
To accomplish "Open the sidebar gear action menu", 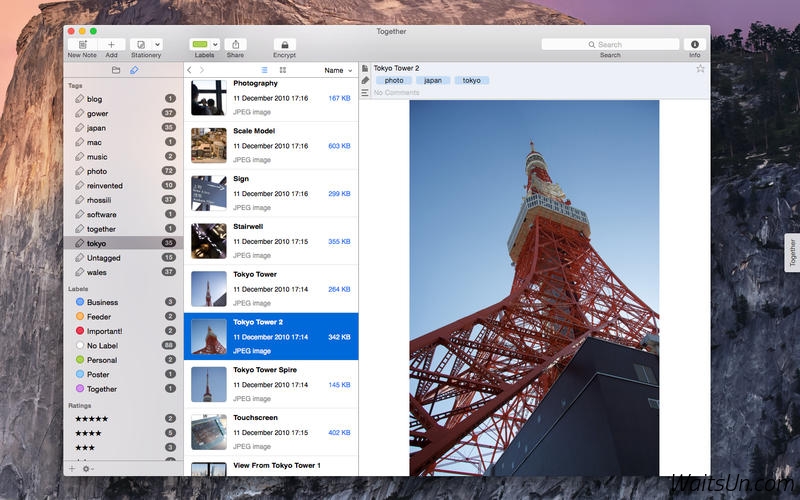I will (x=88, y=468).
